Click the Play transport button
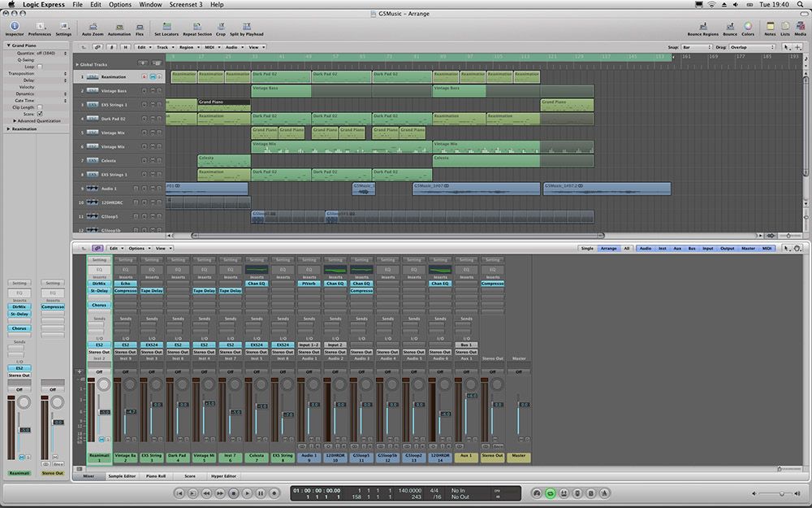 (247, 493)
